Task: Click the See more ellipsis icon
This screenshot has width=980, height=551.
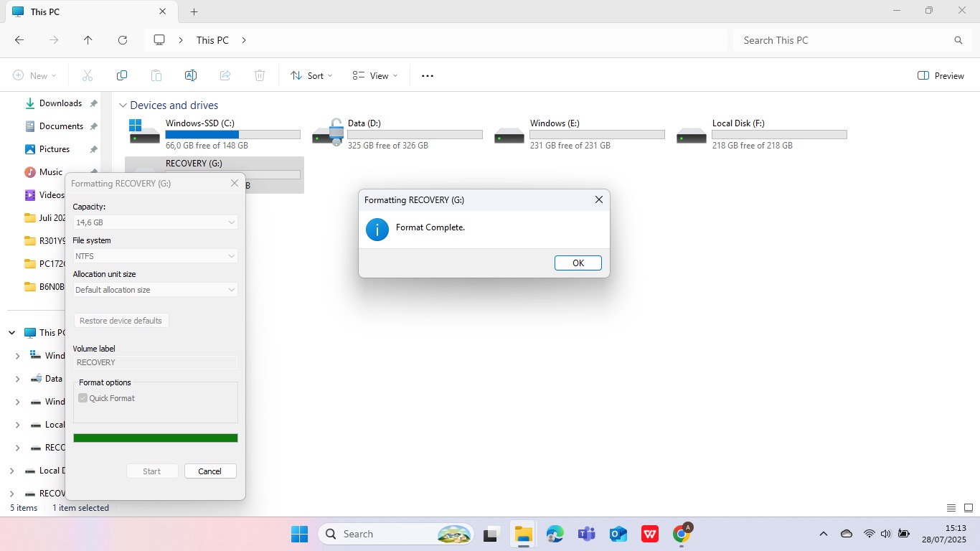Action: click(x=428, y=75)
